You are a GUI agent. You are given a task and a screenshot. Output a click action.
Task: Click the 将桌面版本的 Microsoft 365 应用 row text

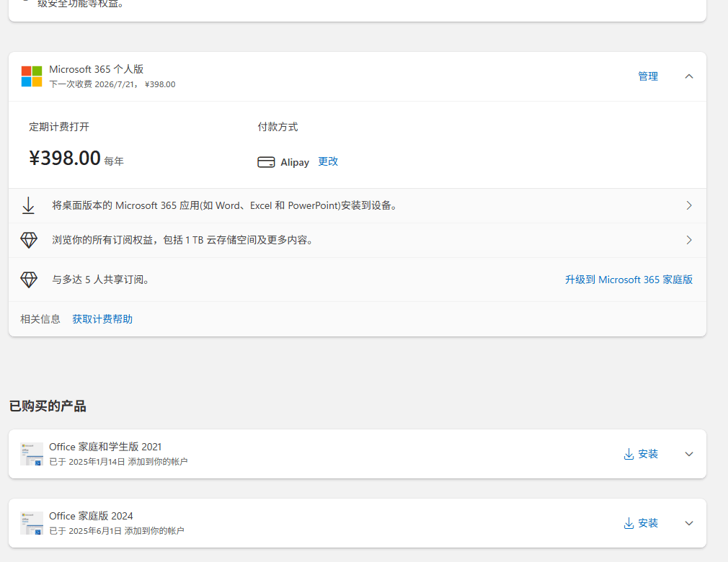(225, 205)
